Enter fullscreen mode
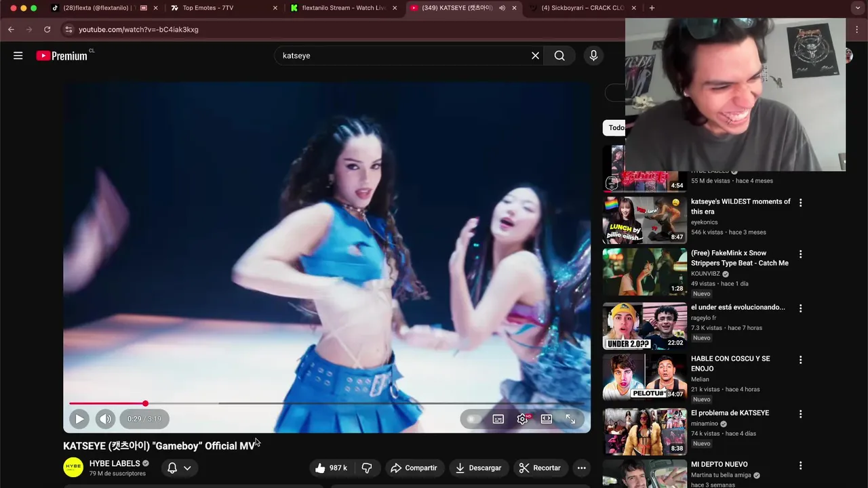 (570, 419)
